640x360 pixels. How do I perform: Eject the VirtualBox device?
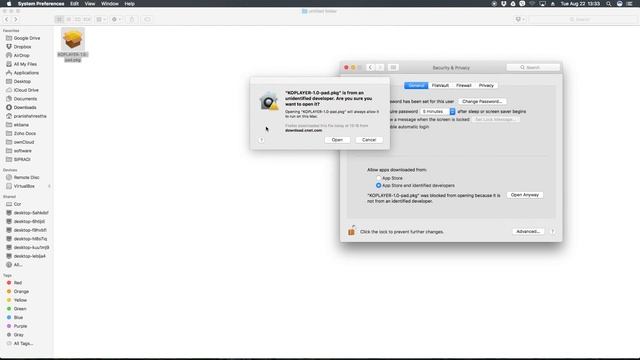coord(49,186)
